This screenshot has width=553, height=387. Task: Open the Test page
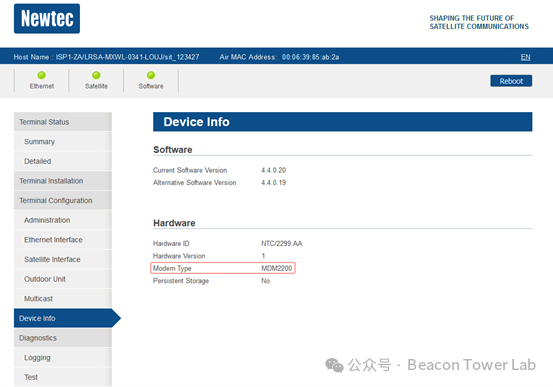coord(63,377)
